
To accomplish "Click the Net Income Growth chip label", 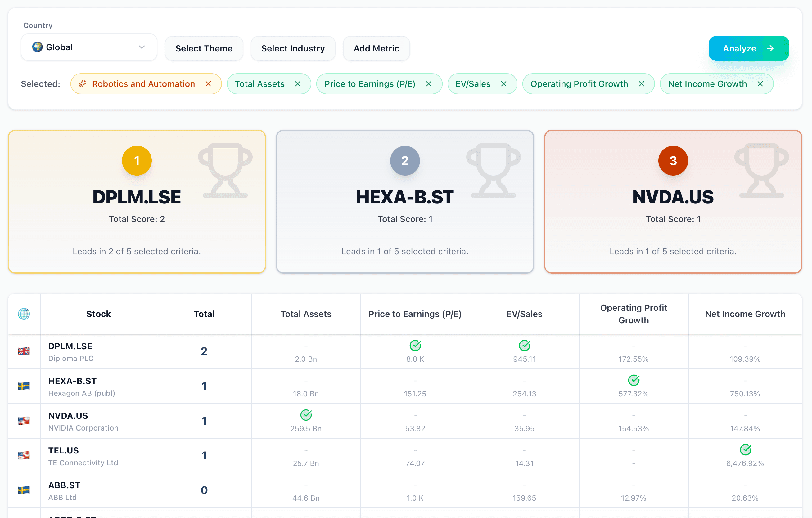I will pos(707,84).
